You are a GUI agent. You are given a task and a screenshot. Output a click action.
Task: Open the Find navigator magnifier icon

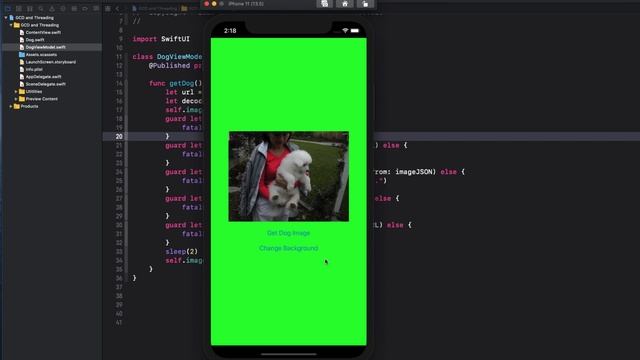pyautogui.click(x=41, y=8)
